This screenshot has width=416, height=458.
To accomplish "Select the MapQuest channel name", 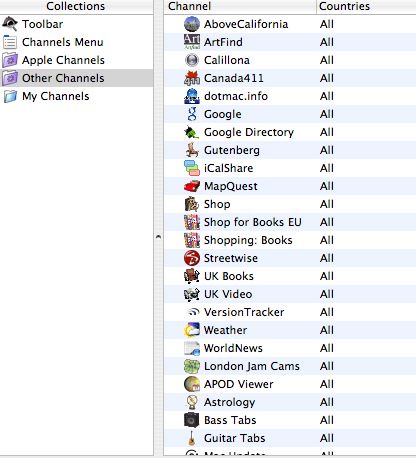I will [231, 186].
